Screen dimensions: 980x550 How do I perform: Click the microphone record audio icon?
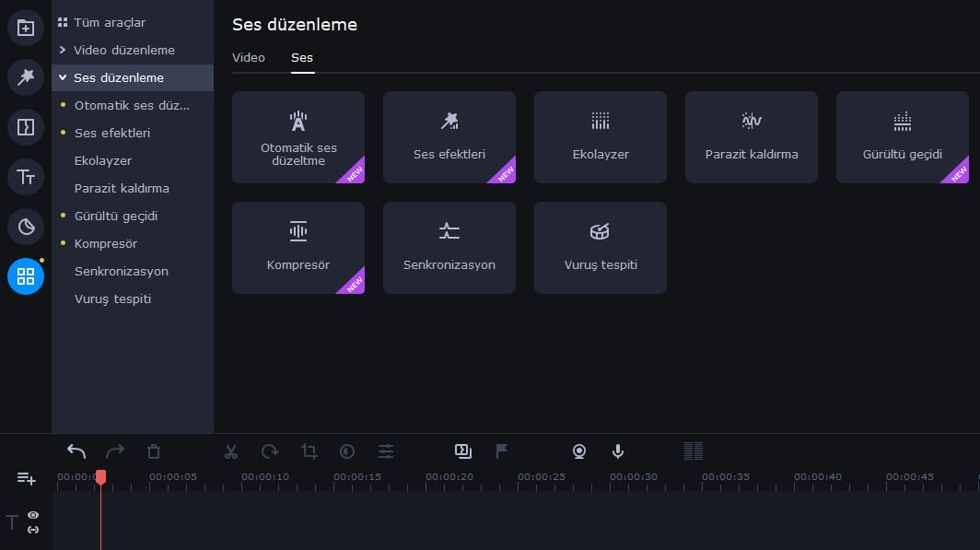[x=618, y=451]
